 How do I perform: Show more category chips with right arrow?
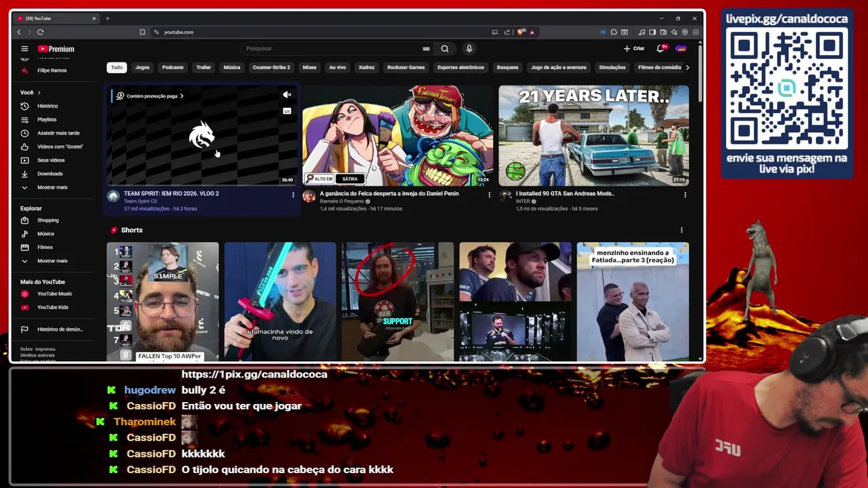(x=687, y=67)
